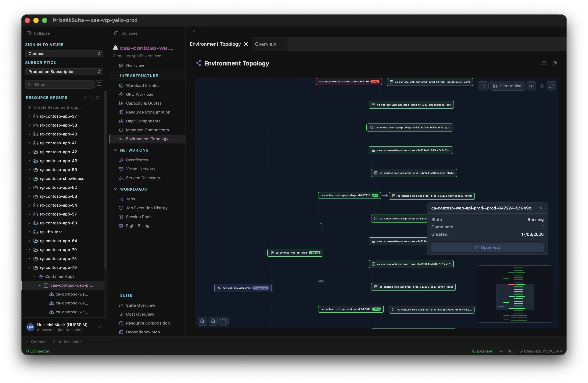The image size is (588, 383).
Task: Select the ca-contoso-web-api-prod Running node
Action: coord(295,253)
